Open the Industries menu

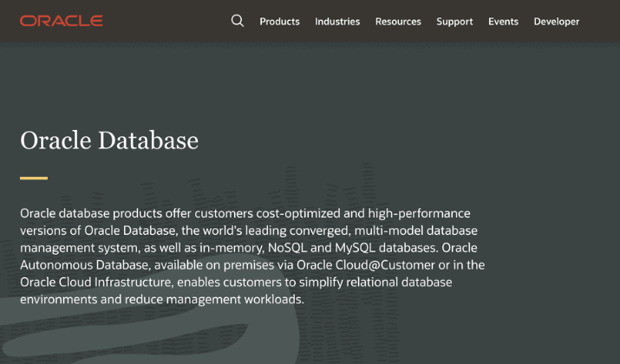click(337, 22)
